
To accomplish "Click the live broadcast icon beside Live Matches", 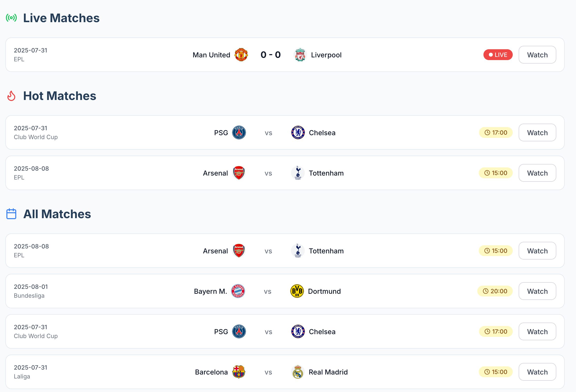I will pyautogui.click(x=11, y=18).
